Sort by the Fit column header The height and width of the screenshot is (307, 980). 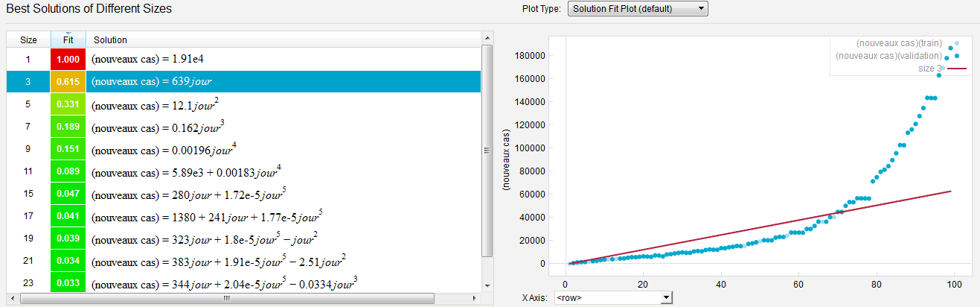[x=68, y=39]
